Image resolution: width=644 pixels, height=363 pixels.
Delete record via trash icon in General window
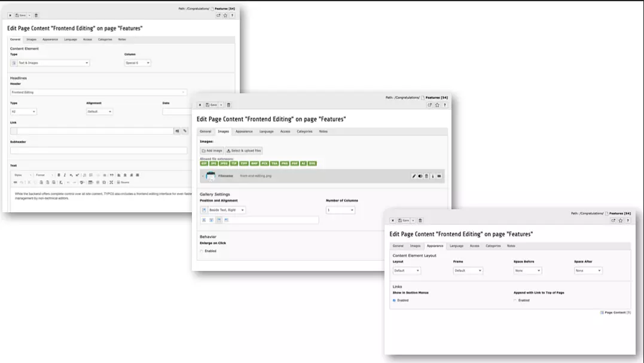[36, 15]
